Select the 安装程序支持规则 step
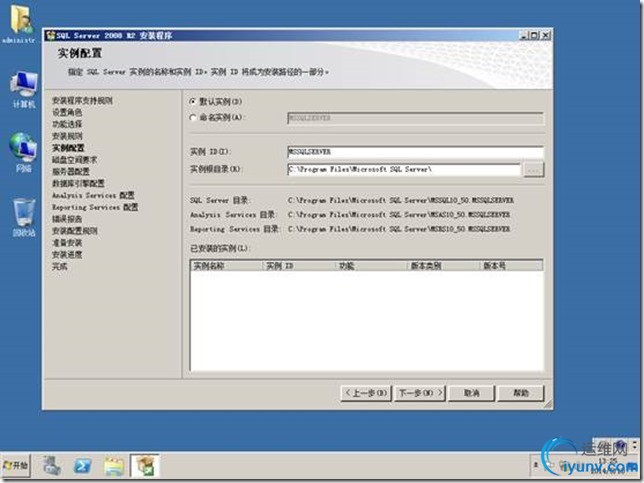The width and height of the screenshot is (644, 483). coord(82,100)
